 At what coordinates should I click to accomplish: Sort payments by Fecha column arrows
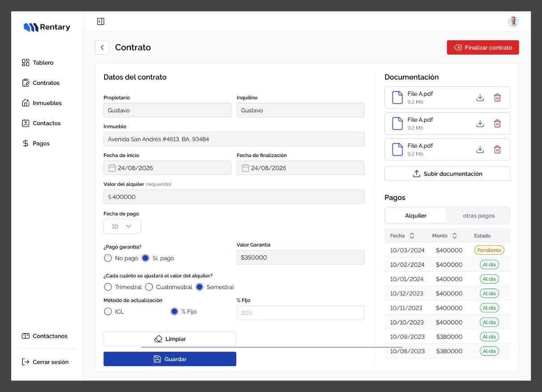click(x=412, y=236)
